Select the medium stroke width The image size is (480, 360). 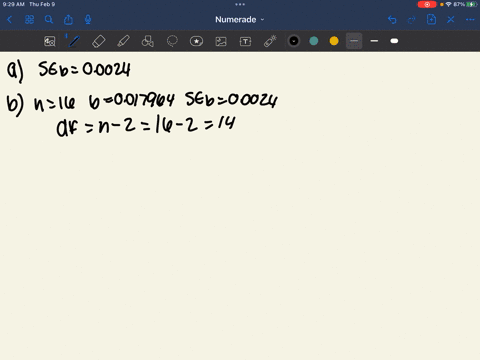click(x=374, y=41)
